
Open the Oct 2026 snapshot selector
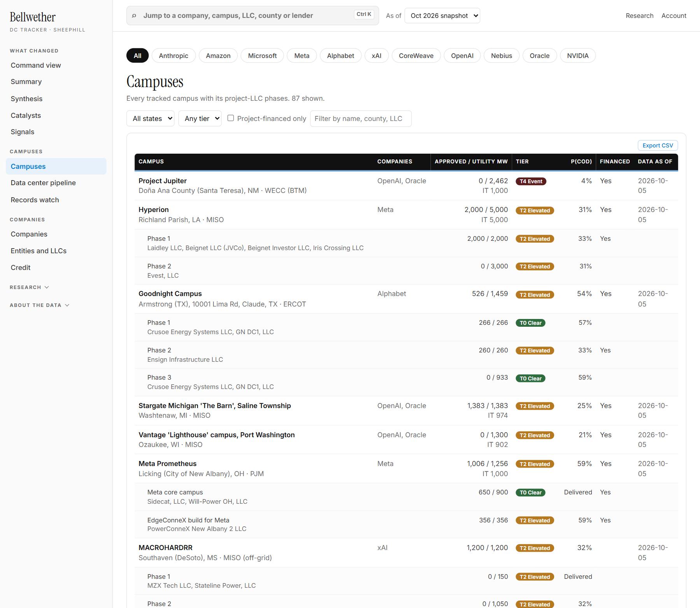pos(442,16)
